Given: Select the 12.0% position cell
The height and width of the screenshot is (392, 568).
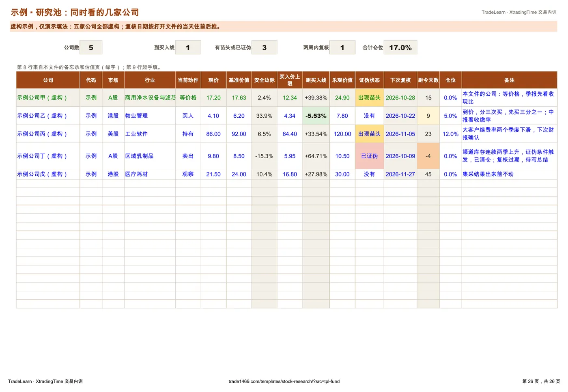Looking at the screenshot, I should [x=450, y=134].
